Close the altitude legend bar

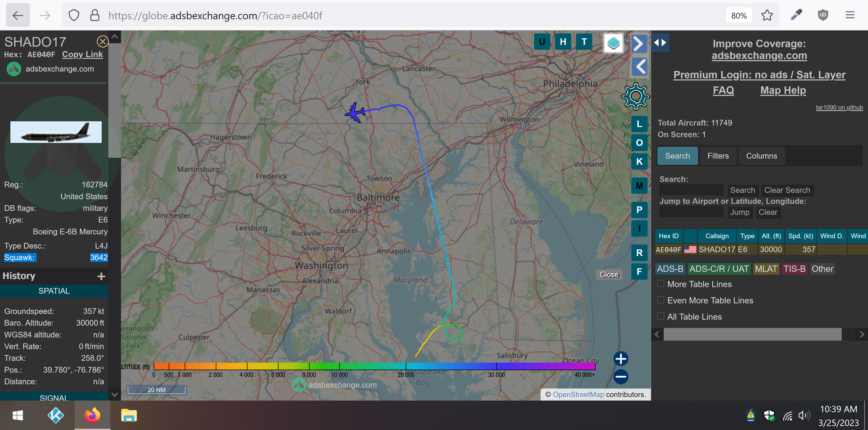tap(609, 275)
